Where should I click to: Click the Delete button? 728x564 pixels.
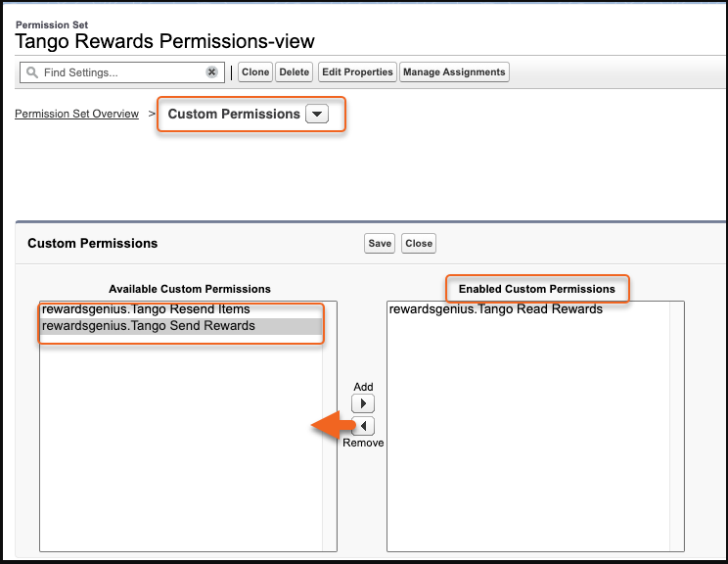(295, 72)
